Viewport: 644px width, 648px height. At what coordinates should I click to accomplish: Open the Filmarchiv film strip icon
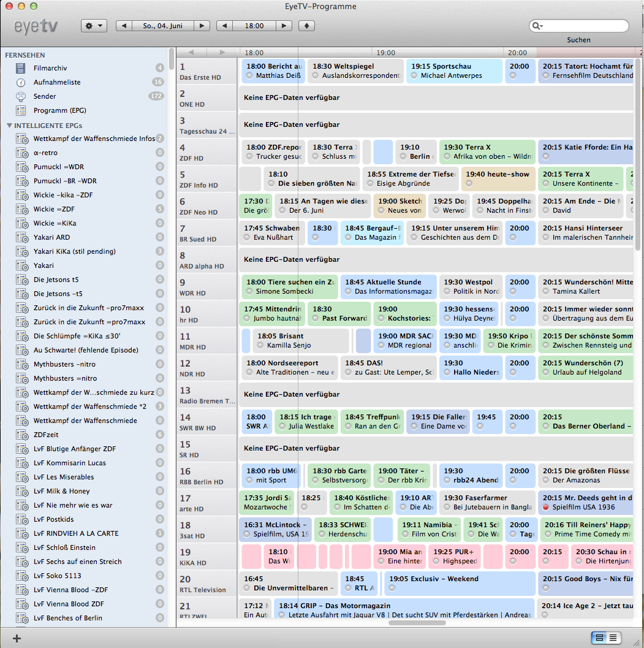tap(21, 68)
